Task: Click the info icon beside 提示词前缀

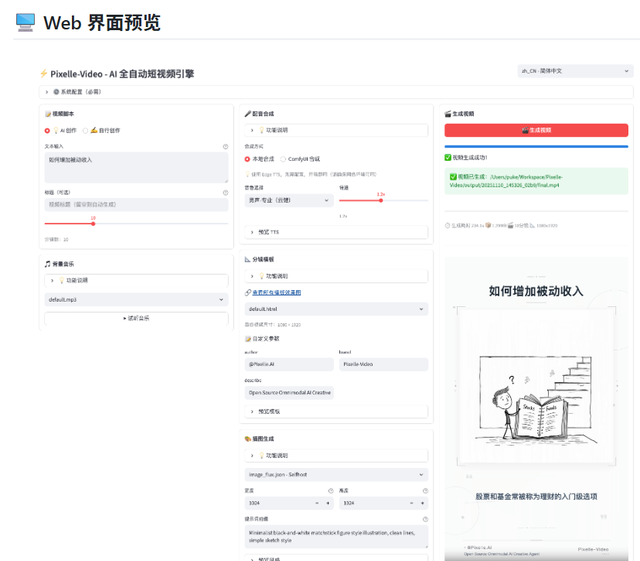Action: 425,519
